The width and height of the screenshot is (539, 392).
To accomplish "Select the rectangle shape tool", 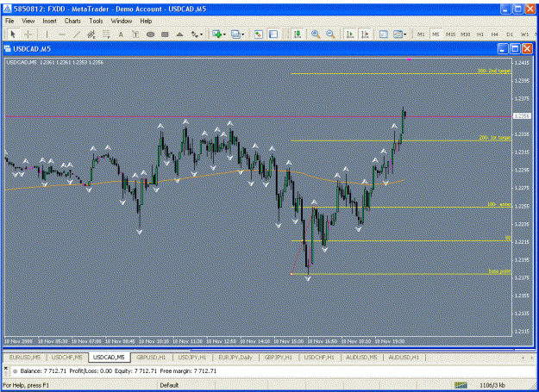I will coord(165,34).
